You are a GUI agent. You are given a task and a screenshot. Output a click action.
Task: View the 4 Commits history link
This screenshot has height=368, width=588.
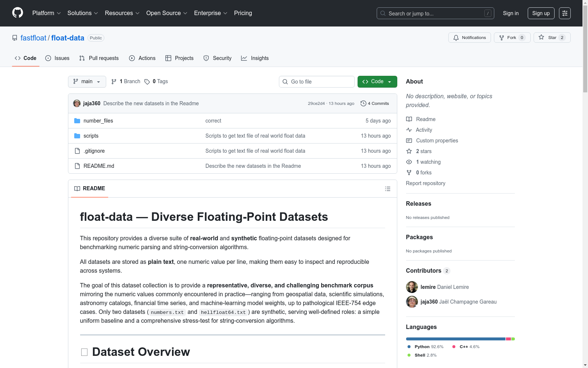pyautogui.click(x=375, y=103)
